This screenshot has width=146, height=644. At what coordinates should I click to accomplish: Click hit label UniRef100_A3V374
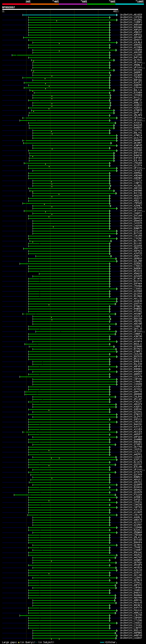131,339
